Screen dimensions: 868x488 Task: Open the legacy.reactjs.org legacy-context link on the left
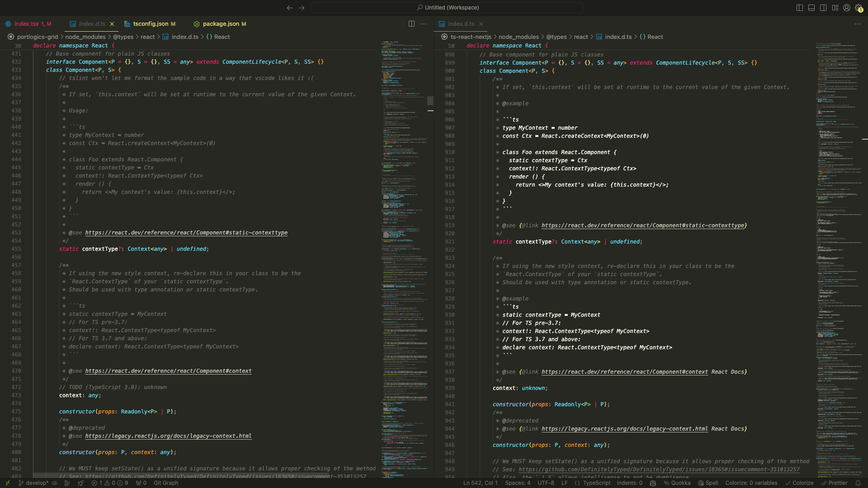click(168, 436)
